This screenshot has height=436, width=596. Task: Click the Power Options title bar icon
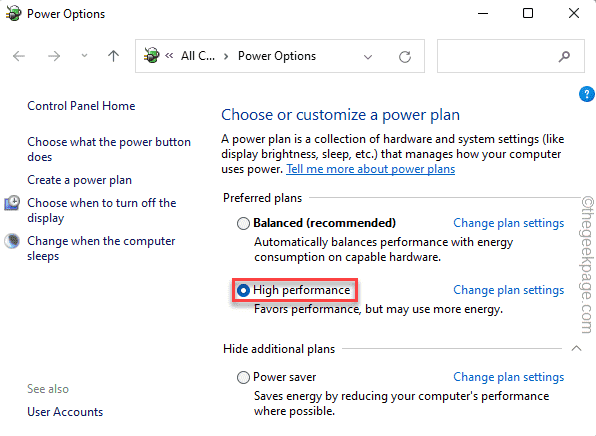pos(14,13)
